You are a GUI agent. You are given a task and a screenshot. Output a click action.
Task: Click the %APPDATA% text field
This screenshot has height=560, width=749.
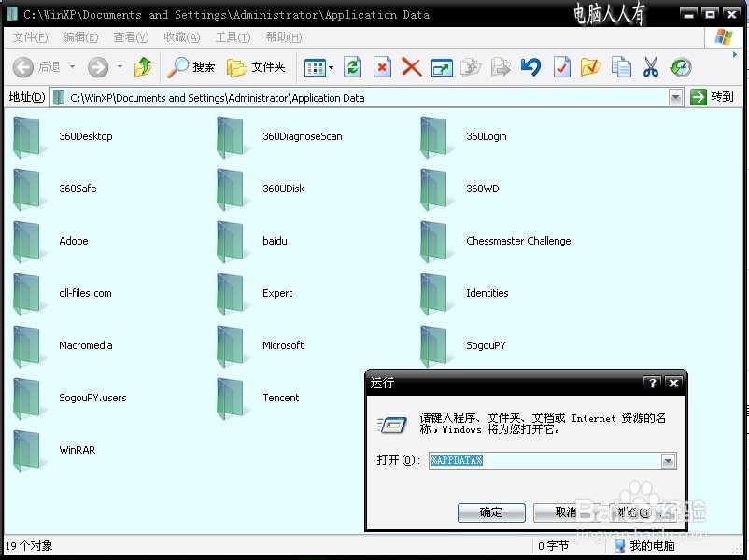click(x=544, y=461)
